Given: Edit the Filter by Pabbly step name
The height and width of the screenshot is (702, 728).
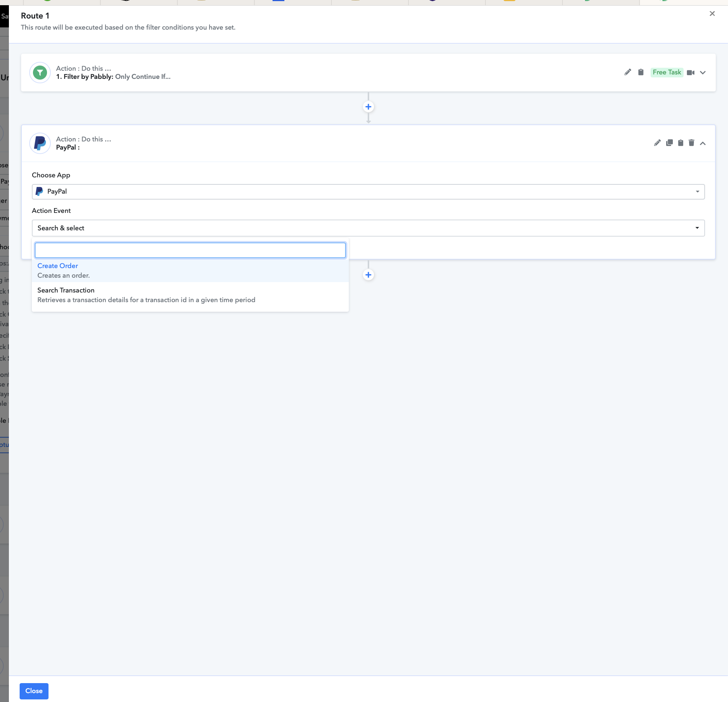Looking at the screenshot, I should click(x=628, y=72).
